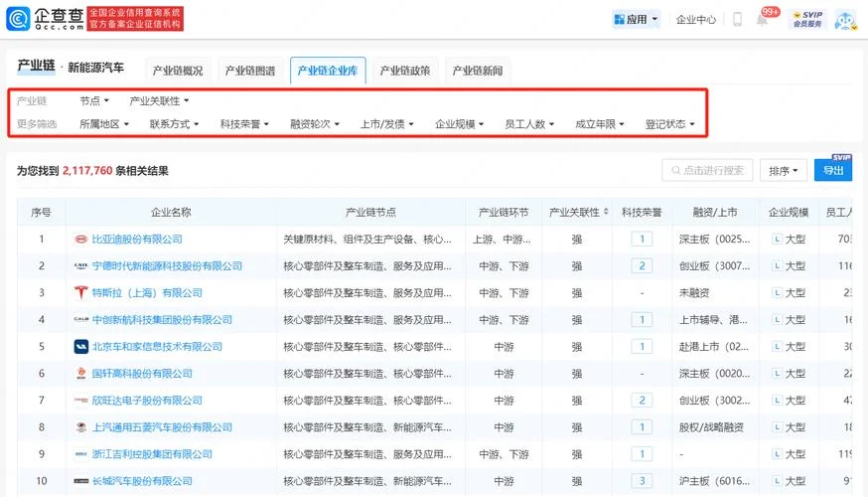868x497 pixels.
Task: Click the 大型 scale icon for 比亚迪
Action: (778, 240)
